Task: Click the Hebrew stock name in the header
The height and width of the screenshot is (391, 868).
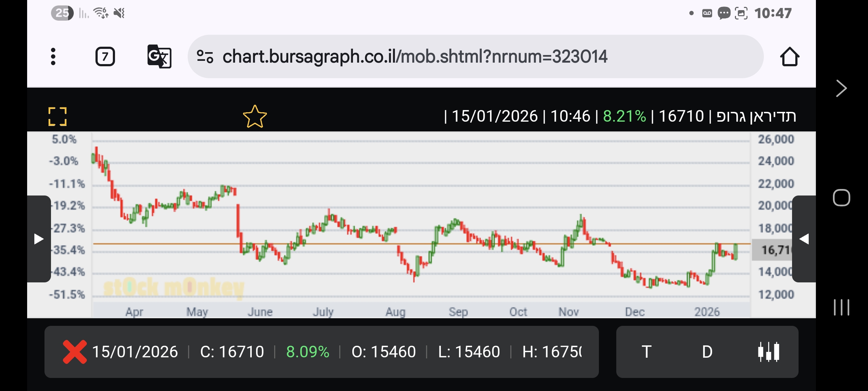Action: click(x=756, y=116)
